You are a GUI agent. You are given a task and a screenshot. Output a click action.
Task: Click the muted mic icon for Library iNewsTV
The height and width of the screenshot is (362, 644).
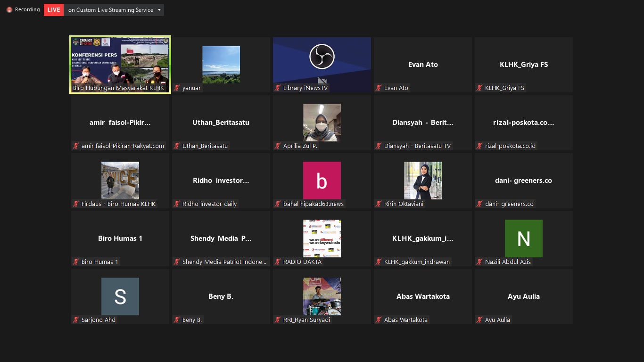[x=278, y=88]
